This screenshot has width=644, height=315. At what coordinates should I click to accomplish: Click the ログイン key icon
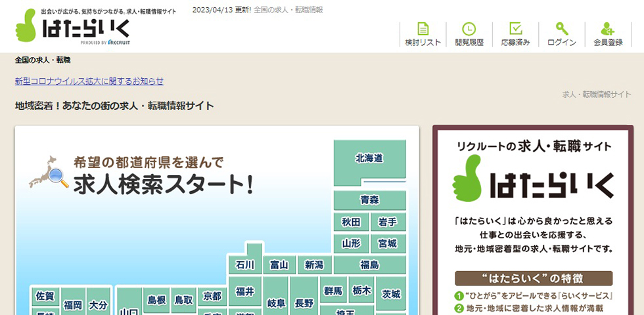click(x=562, y=29)
